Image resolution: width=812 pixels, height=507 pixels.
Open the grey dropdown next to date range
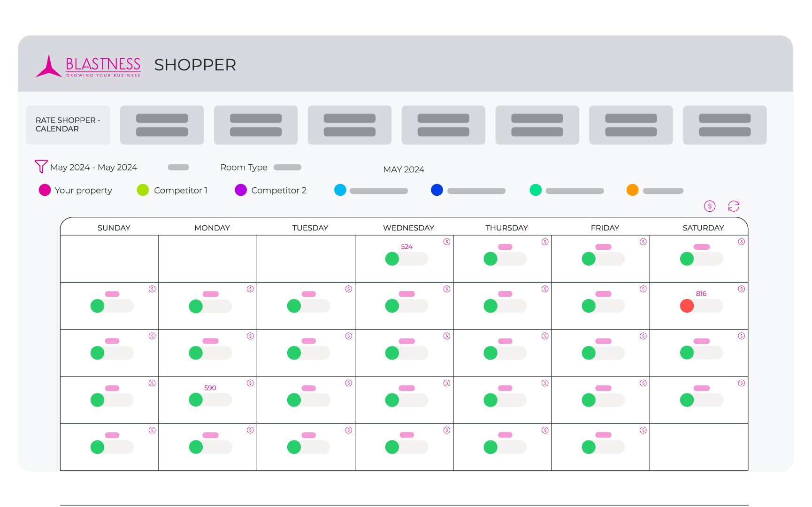[178, 167]
